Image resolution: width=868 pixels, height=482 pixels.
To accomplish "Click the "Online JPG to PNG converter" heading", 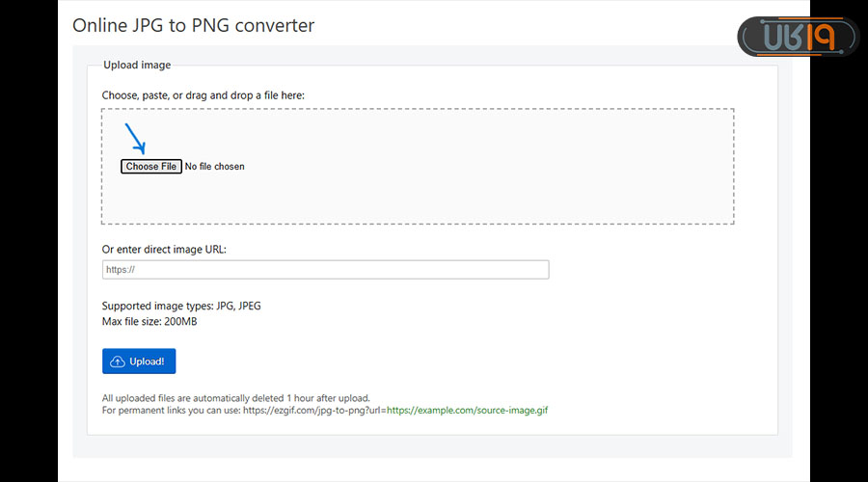I will coord(193,25).
